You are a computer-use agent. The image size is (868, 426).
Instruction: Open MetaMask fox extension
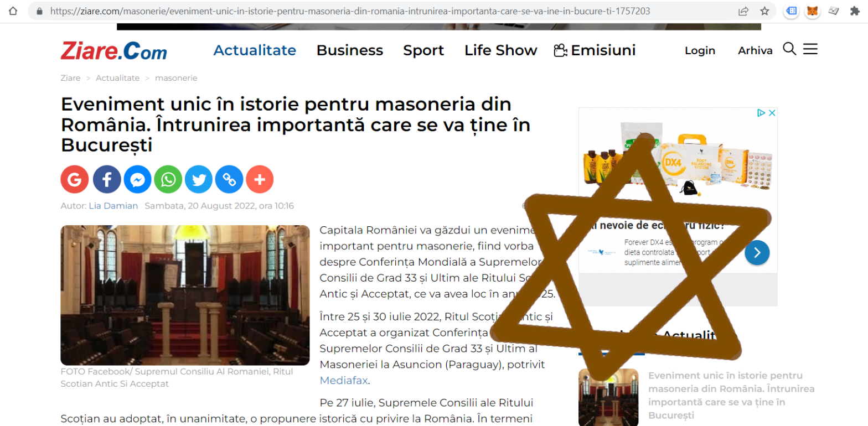(x=812, y=11)
